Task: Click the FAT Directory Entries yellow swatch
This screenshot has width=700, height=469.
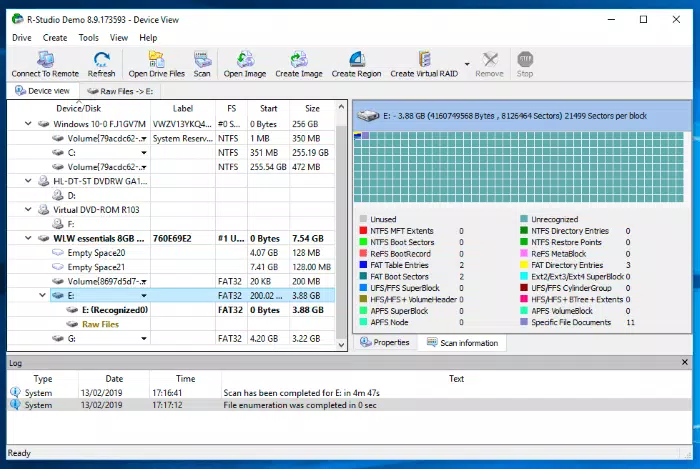Action: point(524,265)
